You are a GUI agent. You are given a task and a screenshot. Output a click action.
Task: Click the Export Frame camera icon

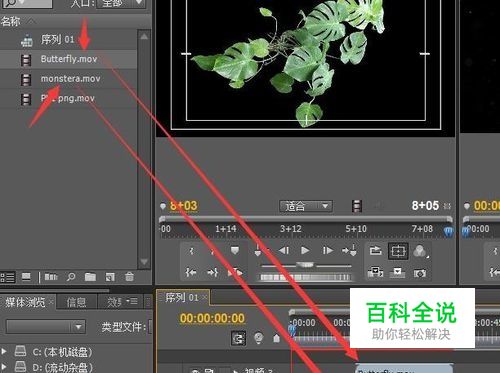click(420, 273)
